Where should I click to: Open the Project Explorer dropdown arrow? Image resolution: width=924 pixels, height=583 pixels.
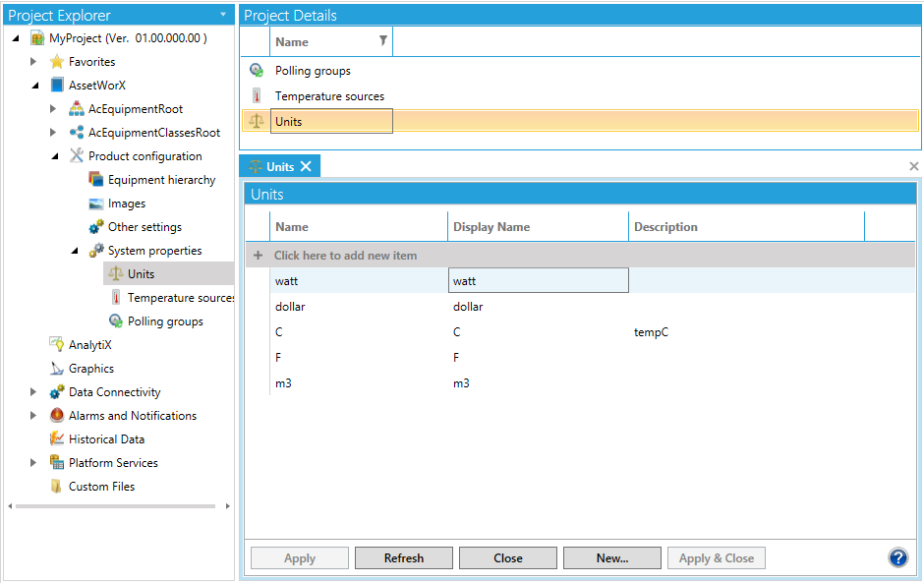coord(223,15)
